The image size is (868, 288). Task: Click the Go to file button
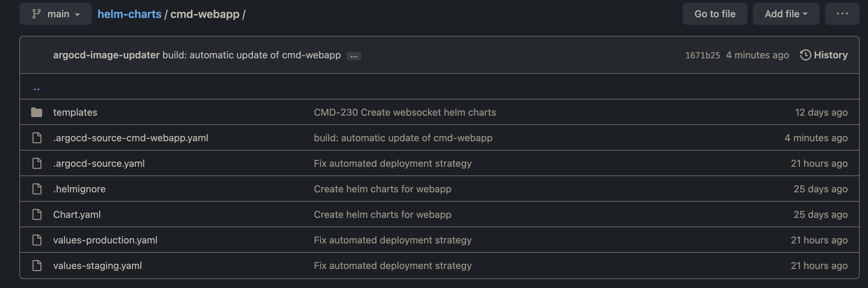(x=715, y=13)
